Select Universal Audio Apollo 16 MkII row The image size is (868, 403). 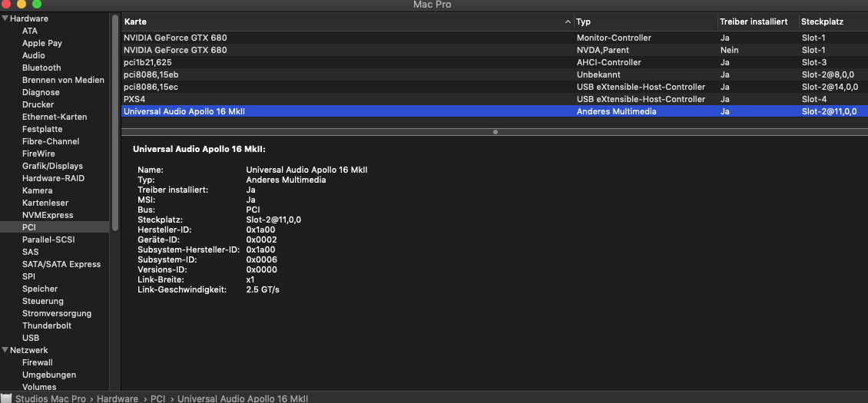click(x=495, y=111)
